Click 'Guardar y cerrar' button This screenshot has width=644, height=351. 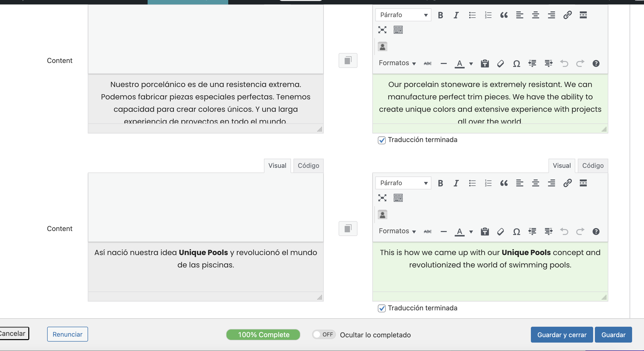click(561, 335)
